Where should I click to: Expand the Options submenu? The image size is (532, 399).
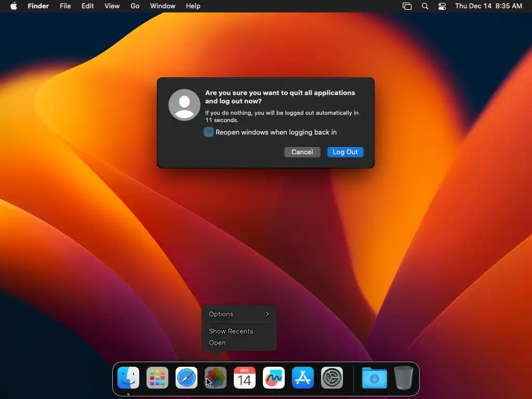(x=239, y=314)
